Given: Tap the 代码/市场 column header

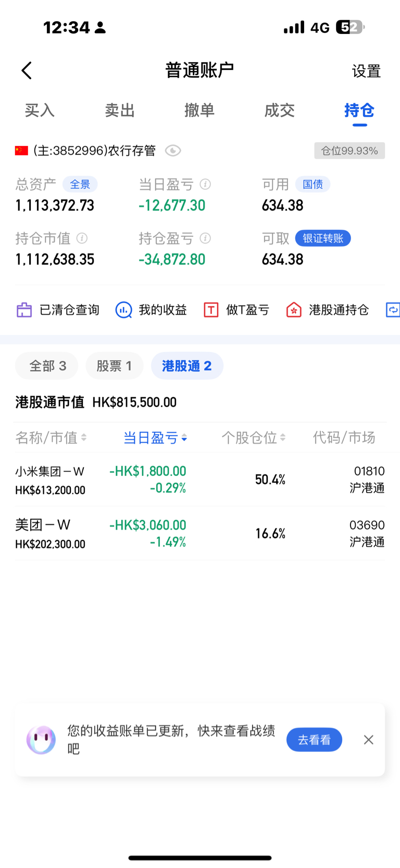Looking at the screenshot, I should [x=344, y=437].
